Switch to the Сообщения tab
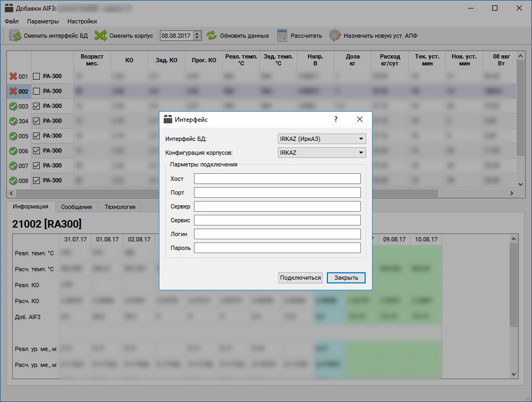Viewport: 532px width, 402px height. pos(77,207)
